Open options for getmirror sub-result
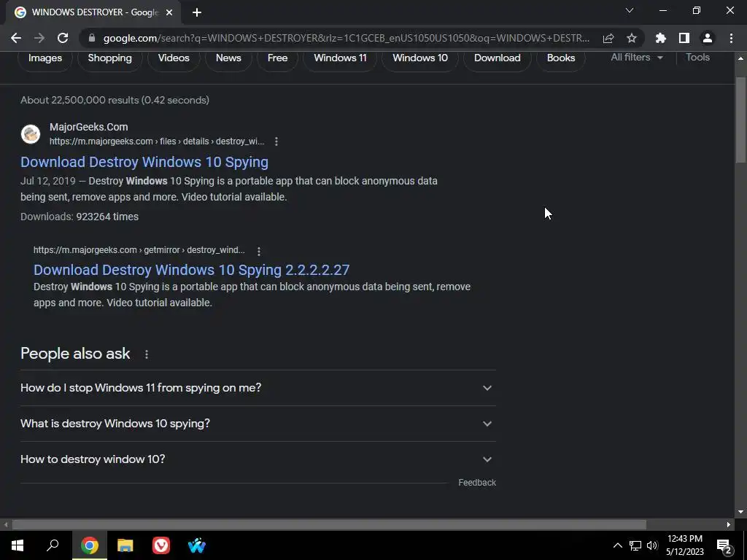 tap(259, 251)
